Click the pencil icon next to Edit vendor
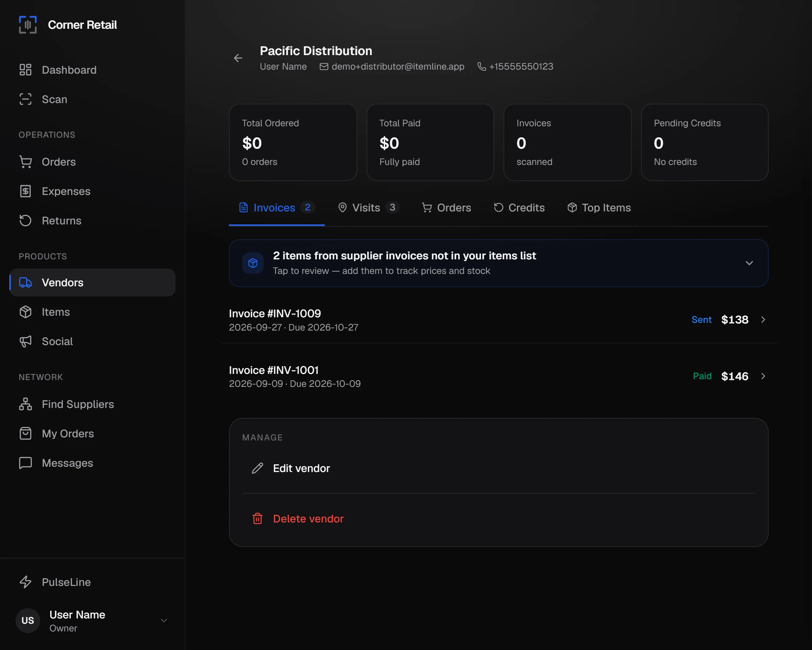 click(x=258, y=468)
